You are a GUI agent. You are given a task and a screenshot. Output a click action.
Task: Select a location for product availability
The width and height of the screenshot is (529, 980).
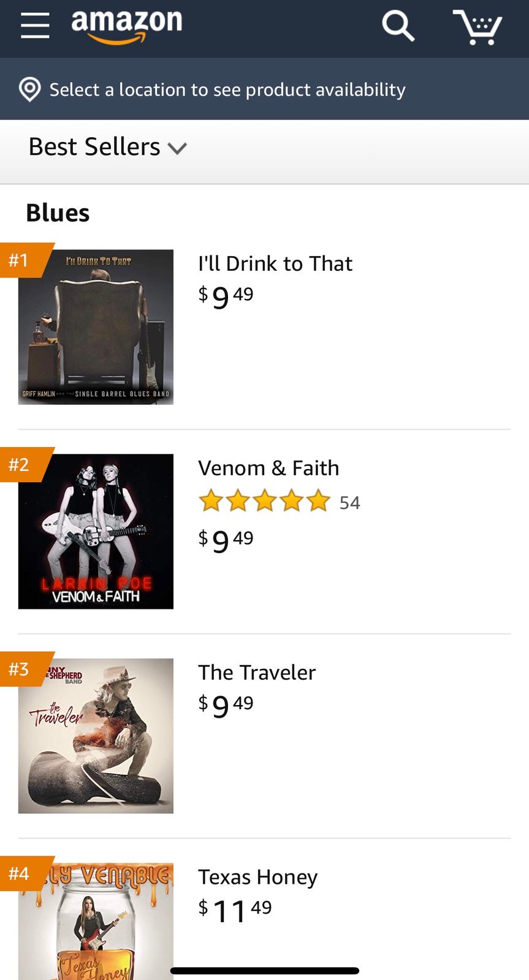[x=227, y=89]
